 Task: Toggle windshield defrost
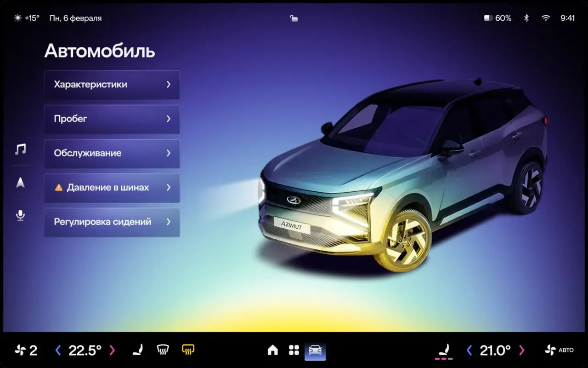163,351
